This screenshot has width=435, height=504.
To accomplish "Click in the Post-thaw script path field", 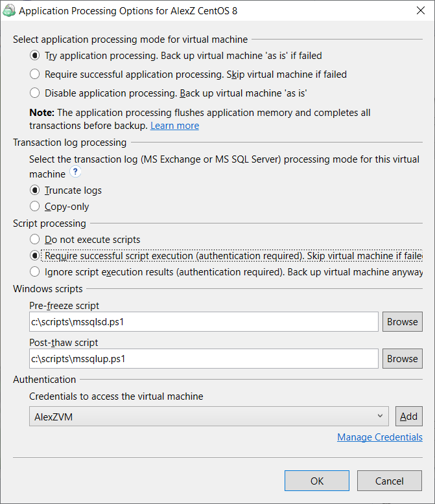I will 203,358.
